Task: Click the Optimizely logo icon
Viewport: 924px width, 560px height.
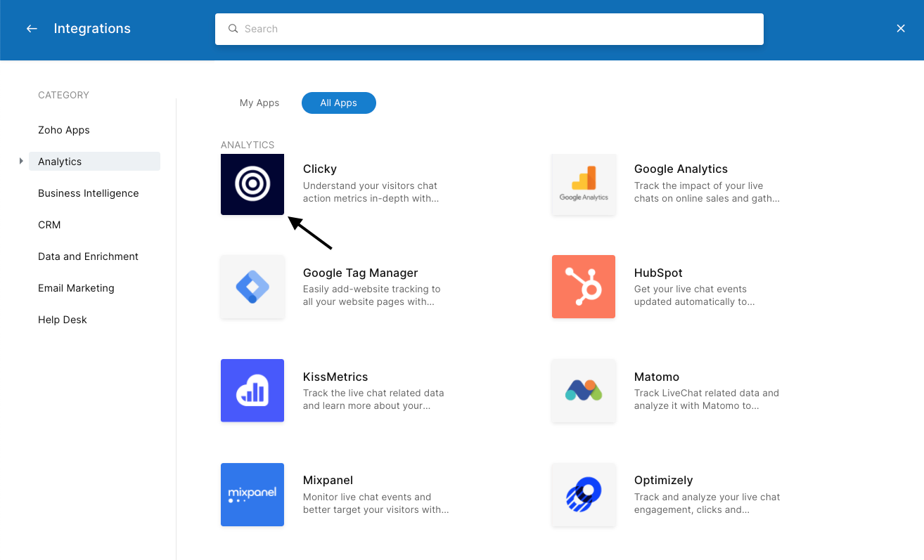Action: 584,495
